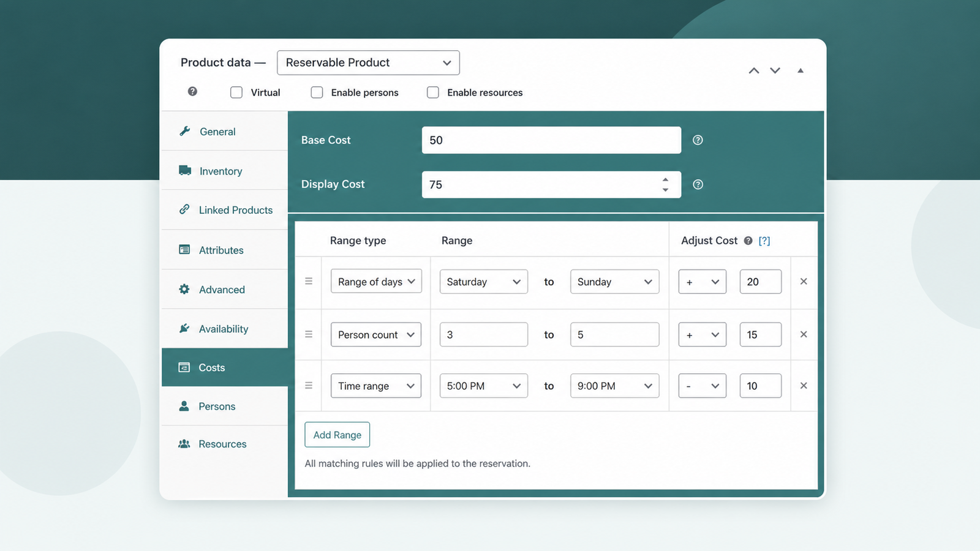Open the Range of days type dropdown

point(376,282)
